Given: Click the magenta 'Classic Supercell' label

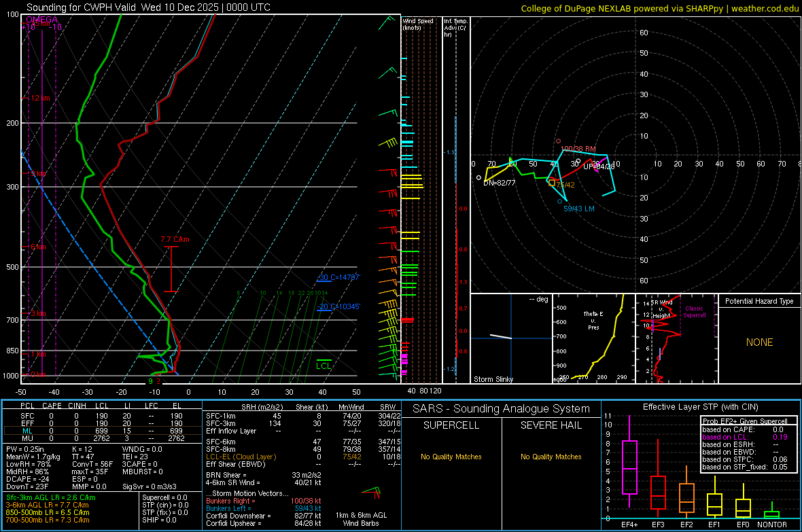Looking at the screenshot, I should [694, 312].
